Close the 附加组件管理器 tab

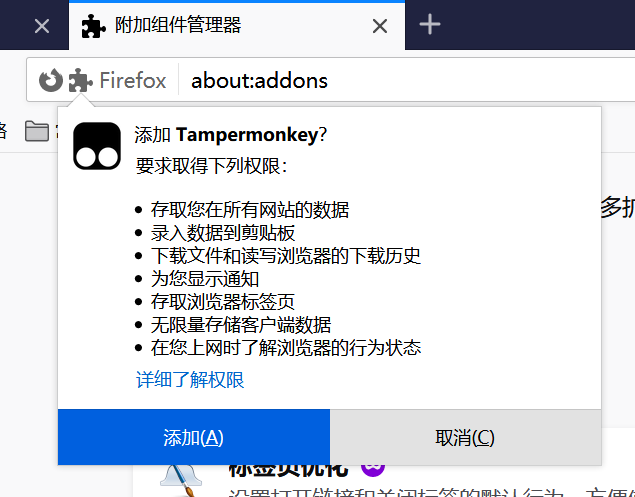[380, 26]
